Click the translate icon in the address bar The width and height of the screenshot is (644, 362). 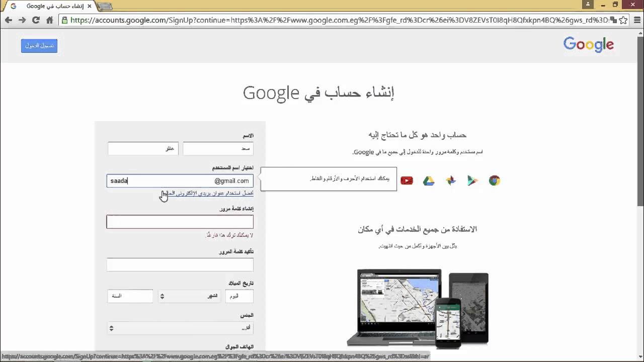click(x=613, y=20)
